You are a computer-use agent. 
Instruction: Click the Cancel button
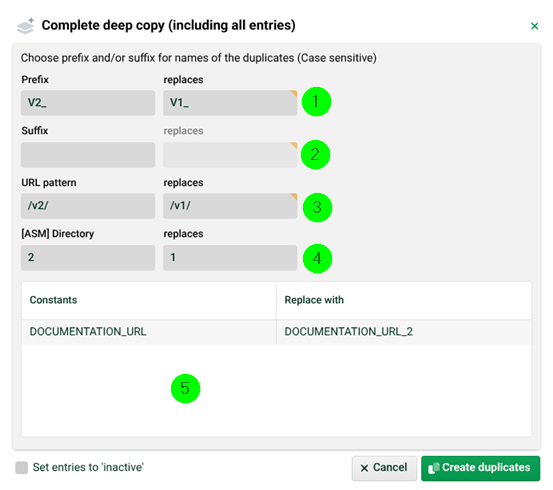tap(384, 468)
